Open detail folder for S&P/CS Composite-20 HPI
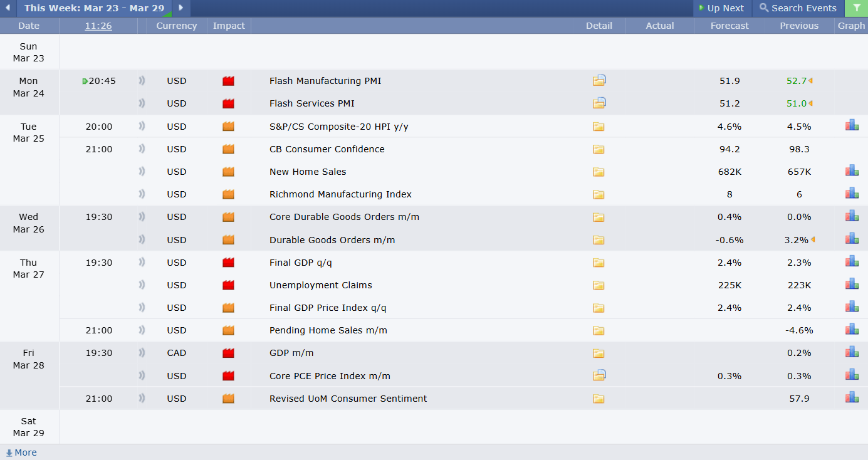The width and height of the screenshot is (868, 460). pyautogui.click(x=599, y=127)
